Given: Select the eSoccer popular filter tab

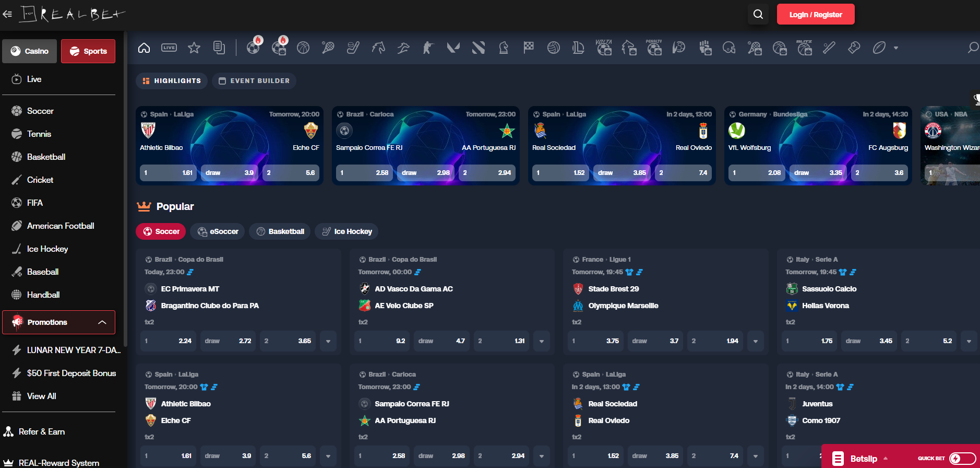Looking at the screenshot, I should 218,231.
